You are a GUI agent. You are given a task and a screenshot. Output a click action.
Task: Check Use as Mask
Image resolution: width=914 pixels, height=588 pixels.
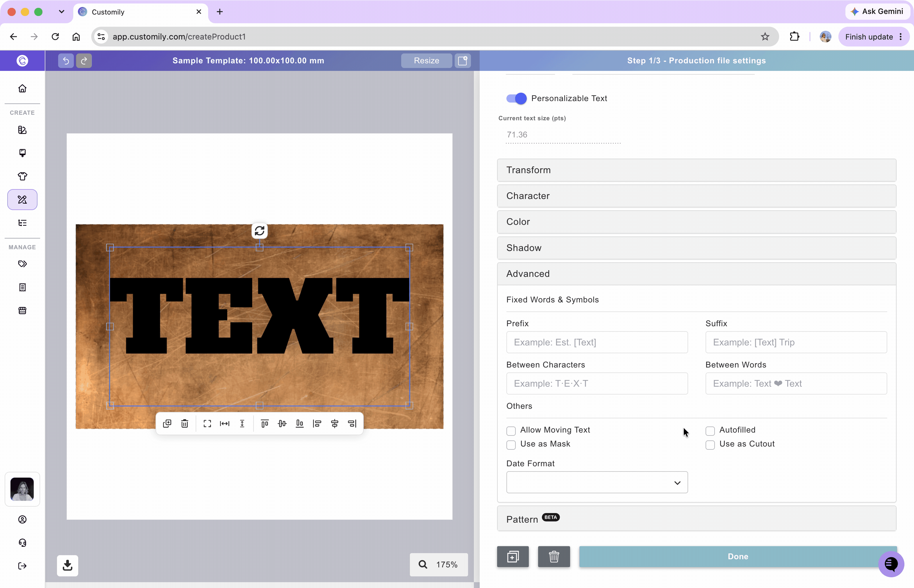511,445
